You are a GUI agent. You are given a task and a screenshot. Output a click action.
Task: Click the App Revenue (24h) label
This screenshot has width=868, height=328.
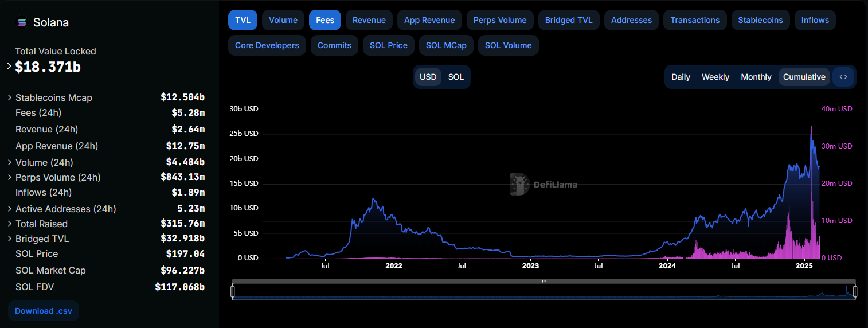coord(57,146)
